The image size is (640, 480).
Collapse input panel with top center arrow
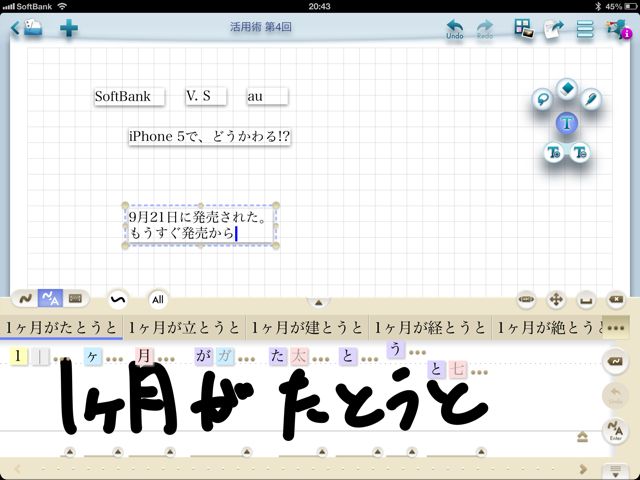point(318,302)
